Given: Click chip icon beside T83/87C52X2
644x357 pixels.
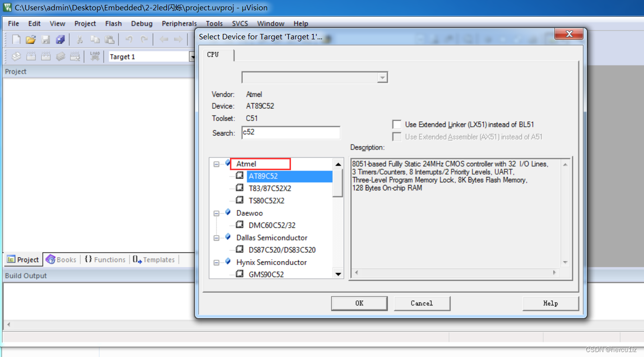Looking at the screenshot, I should click(x=240, y=188).
